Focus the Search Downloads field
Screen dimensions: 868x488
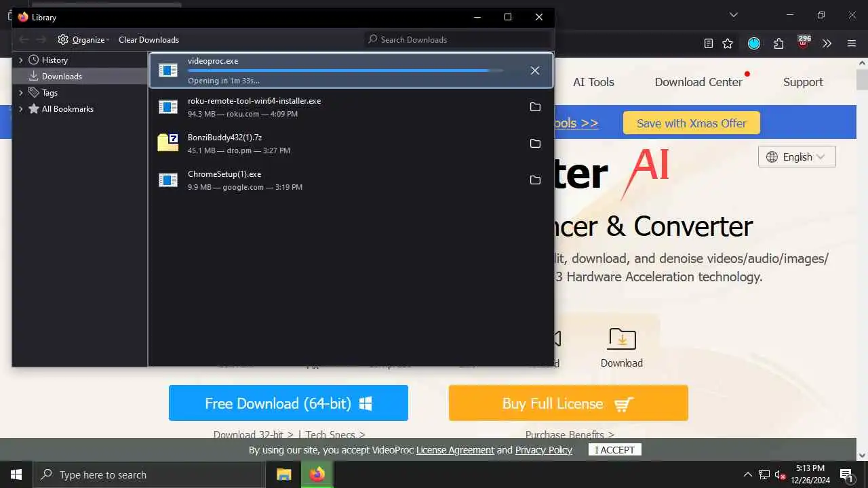458,39
